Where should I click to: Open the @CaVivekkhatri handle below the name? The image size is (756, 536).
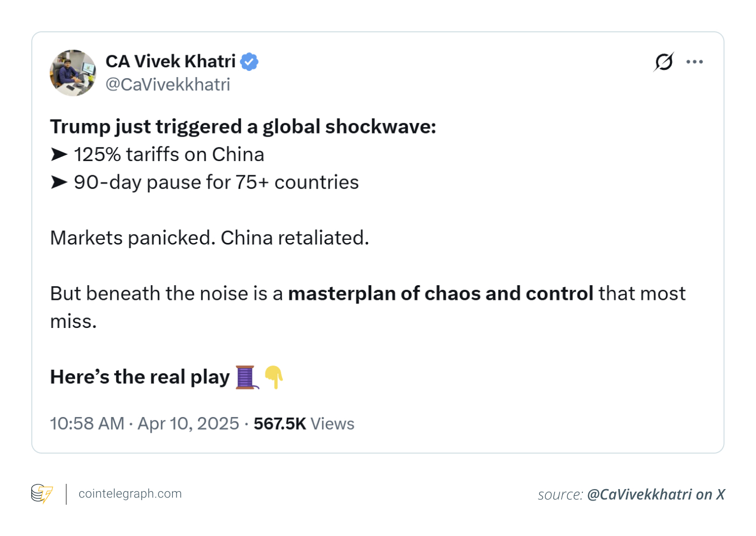point(167,84)
